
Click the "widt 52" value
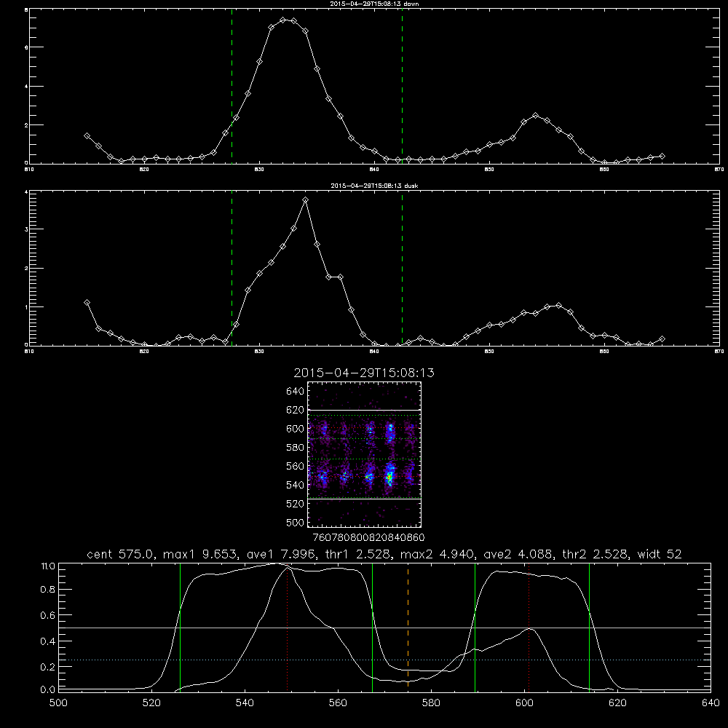point(660,554)
